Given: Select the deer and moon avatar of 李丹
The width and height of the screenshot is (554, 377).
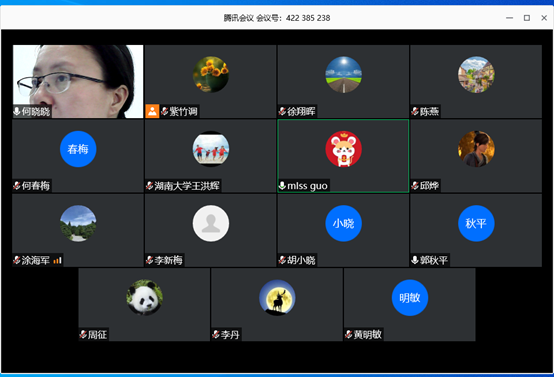Looking at the screenshot, I should click(277, 298).
